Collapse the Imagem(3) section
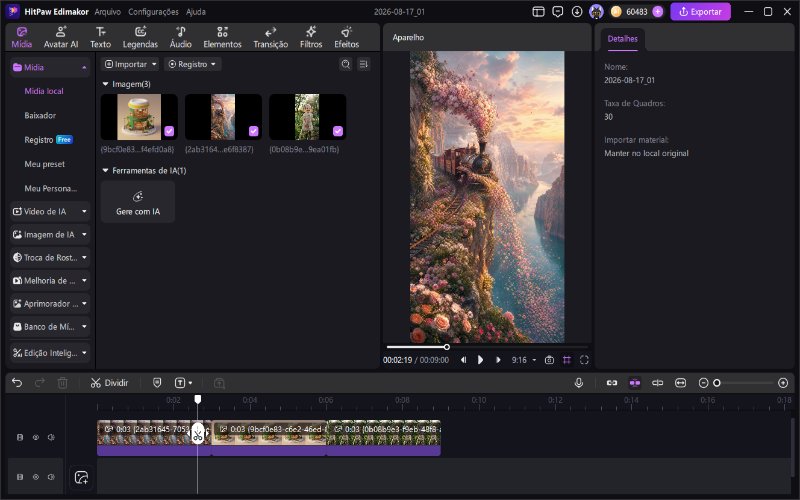 coord(106,84)
